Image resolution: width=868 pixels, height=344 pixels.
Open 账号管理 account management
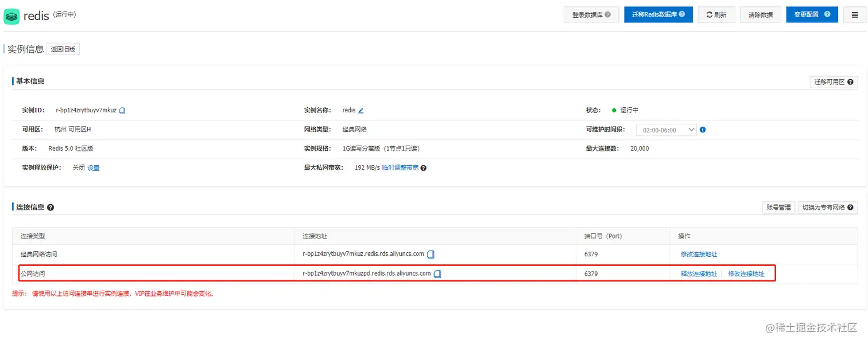(x=778, y=208)
